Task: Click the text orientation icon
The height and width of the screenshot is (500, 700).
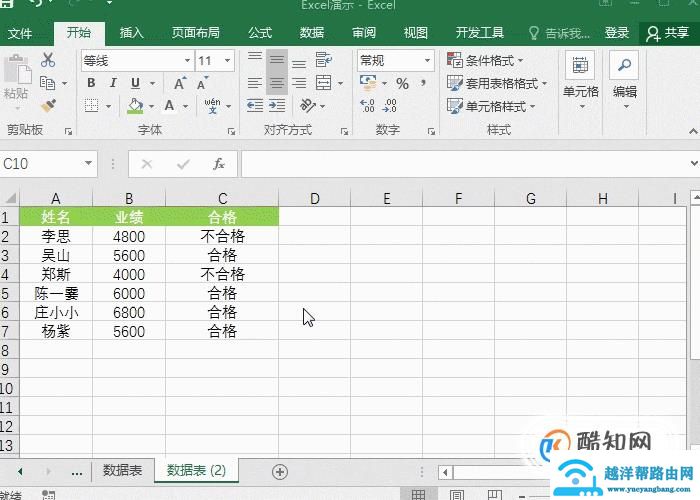Action: [x=308, y=106]
